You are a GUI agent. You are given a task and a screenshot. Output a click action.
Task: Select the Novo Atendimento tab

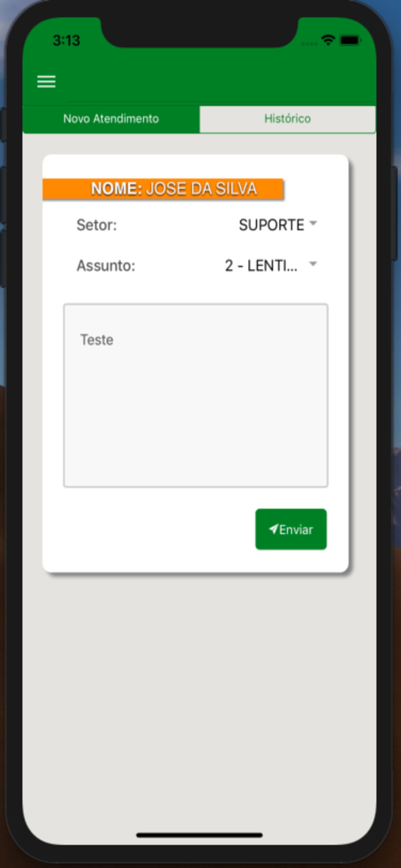[x=111, y=119]
